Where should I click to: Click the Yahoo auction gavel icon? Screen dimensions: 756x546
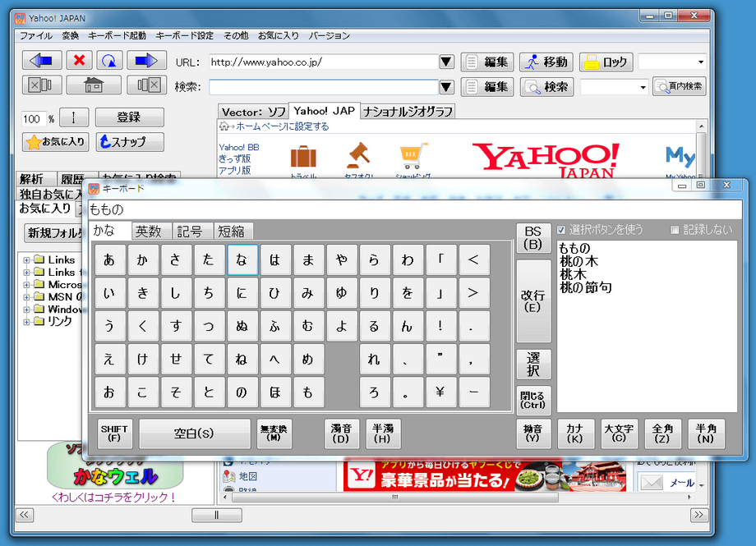pos(359,154)
